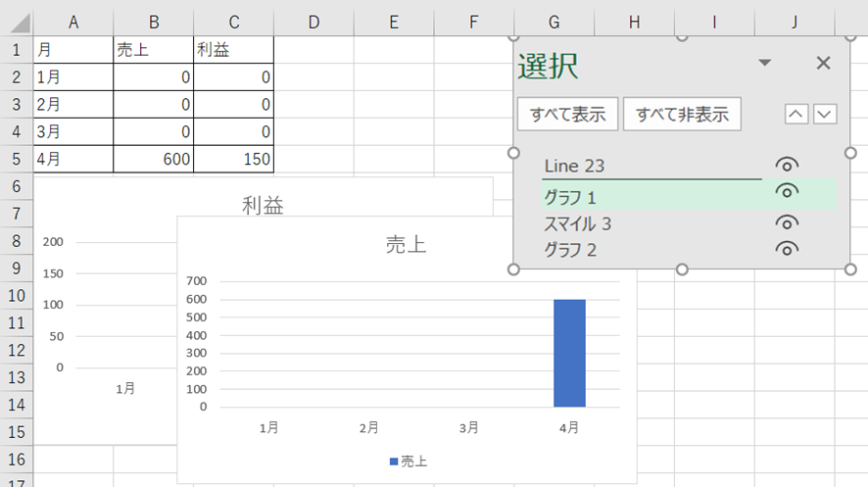Hide グラフ 1 using its eye icon
Image resolution: width=868 pixels, height=487 pixels.
click(786, 192)
